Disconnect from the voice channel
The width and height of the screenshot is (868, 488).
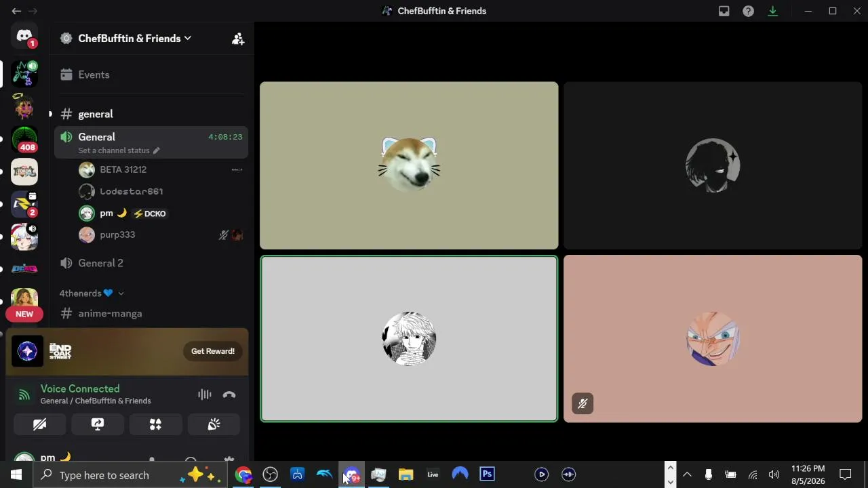pos(229,394)
